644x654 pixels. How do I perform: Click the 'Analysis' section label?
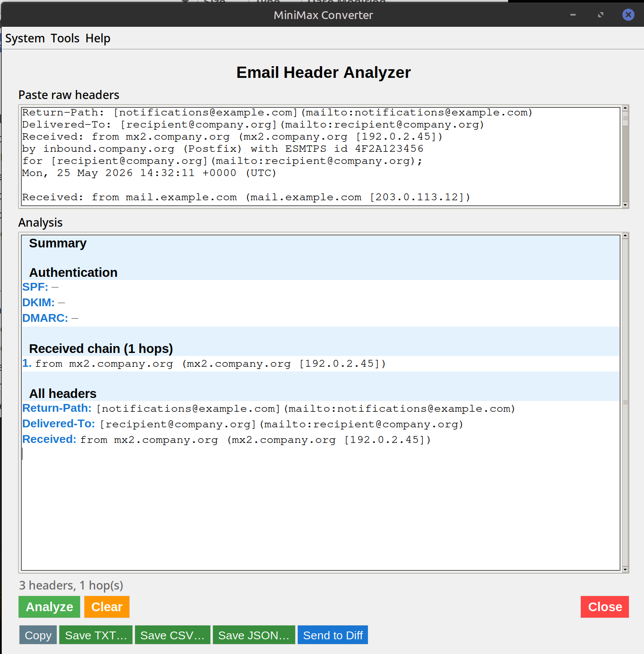pyautogui.click(x=40, y=223)
